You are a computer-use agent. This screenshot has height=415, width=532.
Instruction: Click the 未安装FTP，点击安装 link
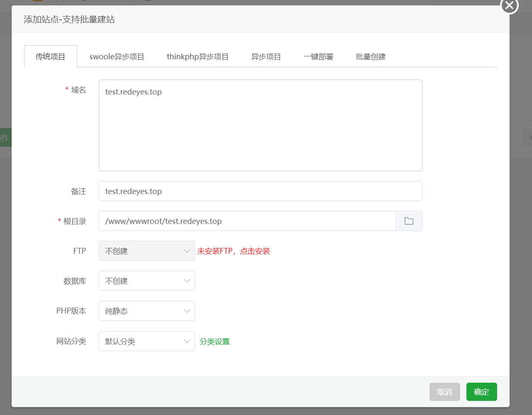[x=233, y=251]
